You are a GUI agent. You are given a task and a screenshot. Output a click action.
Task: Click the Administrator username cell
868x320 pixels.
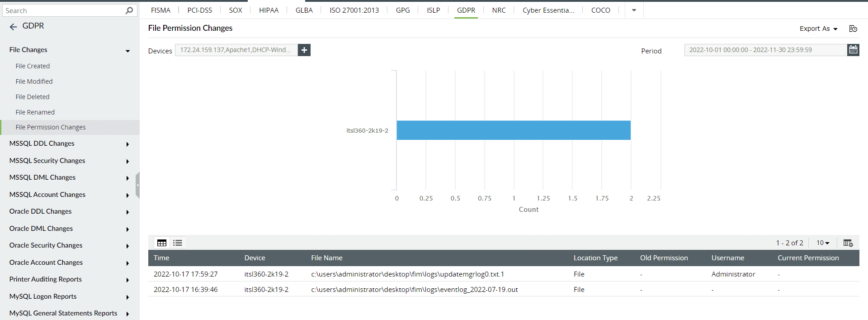click(733, 274)
